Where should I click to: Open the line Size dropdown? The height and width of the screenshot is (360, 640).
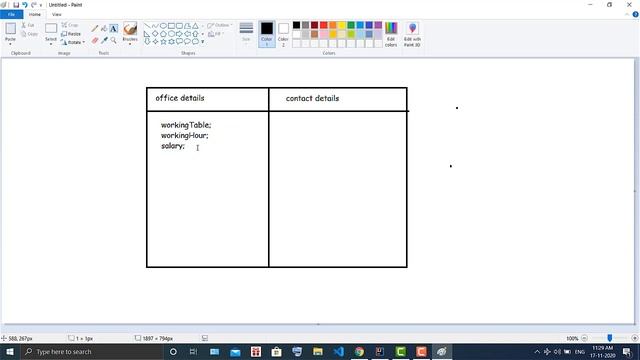246,33
